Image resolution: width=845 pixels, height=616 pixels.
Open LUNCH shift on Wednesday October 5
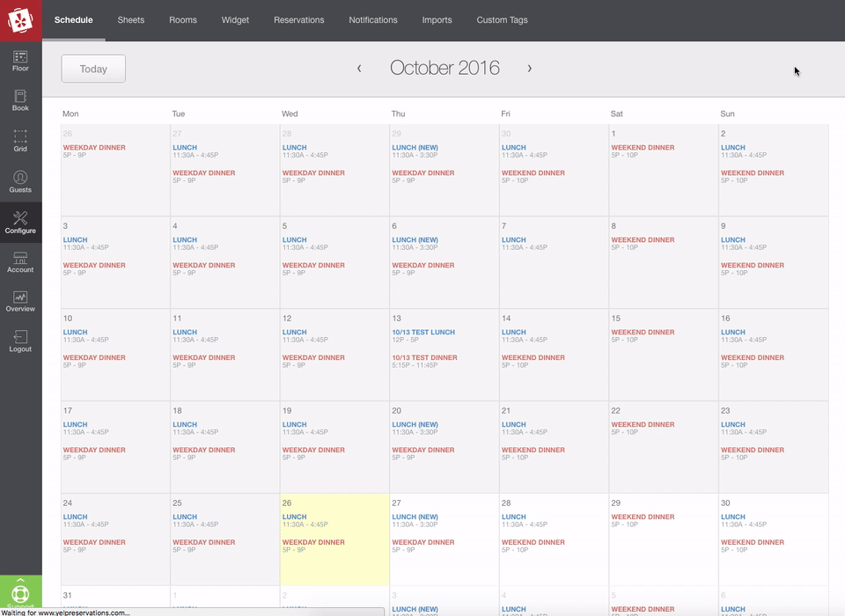click(294, 240)
